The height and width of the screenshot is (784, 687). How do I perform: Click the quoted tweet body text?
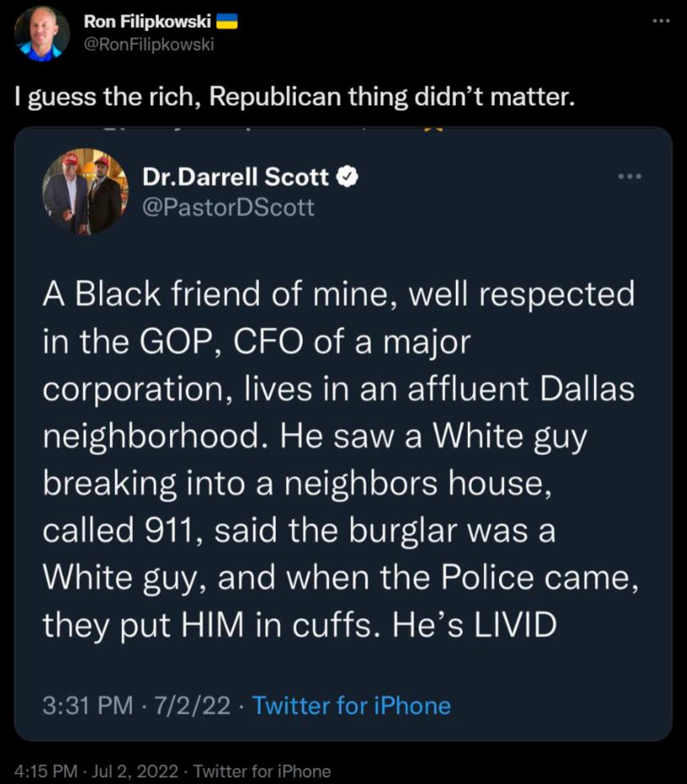click(x=338, y=457)
